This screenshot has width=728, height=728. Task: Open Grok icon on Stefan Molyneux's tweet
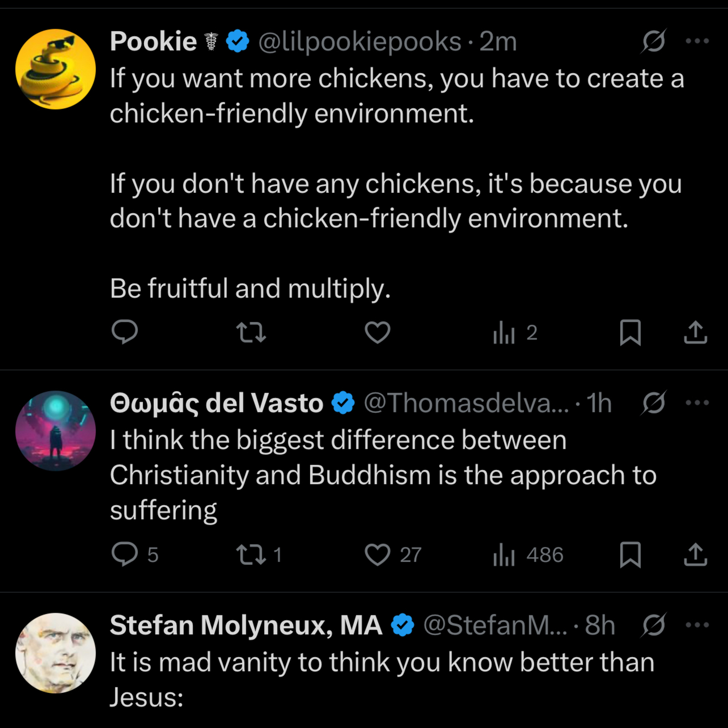654,625
